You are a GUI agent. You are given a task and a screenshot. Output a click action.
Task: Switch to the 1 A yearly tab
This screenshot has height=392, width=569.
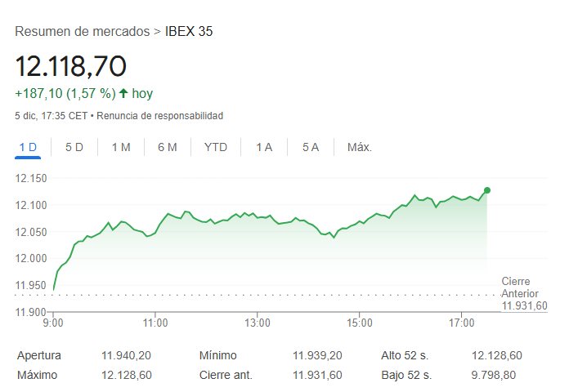pyautogui.click(x=264, y=147)
